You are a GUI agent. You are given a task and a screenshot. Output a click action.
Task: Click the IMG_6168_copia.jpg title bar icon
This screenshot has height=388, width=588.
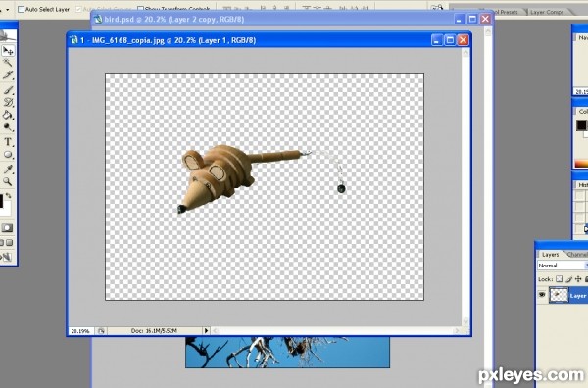click(73, 40)
